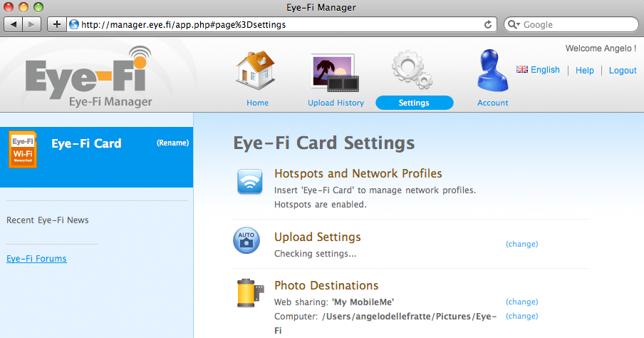Add bookmark with plus button

pos(57,24)
